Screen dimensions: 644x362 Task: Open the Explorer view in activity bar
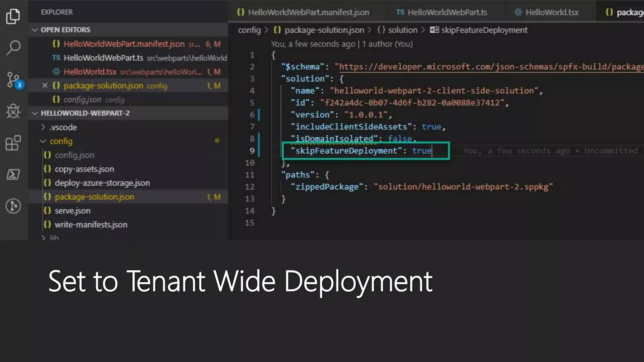13,16
